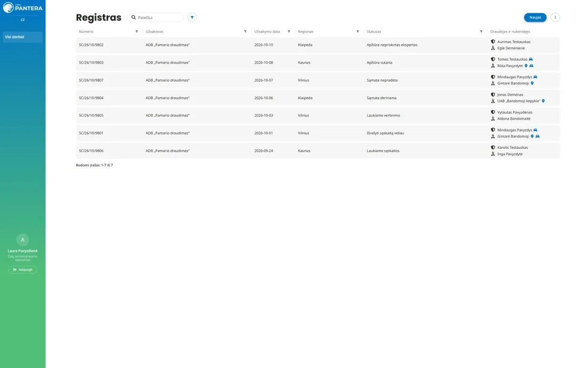Click the person icon beside Aldona Bandomaitė
588x368 pixels.
pos(493,119)
